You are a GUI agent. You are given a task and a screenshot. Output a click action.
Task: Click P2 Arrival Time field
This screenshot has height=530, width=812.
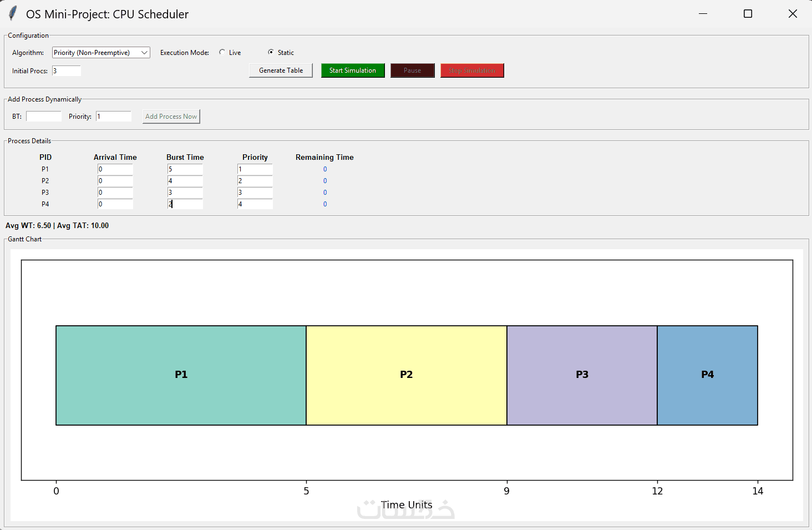click(115, 181)
